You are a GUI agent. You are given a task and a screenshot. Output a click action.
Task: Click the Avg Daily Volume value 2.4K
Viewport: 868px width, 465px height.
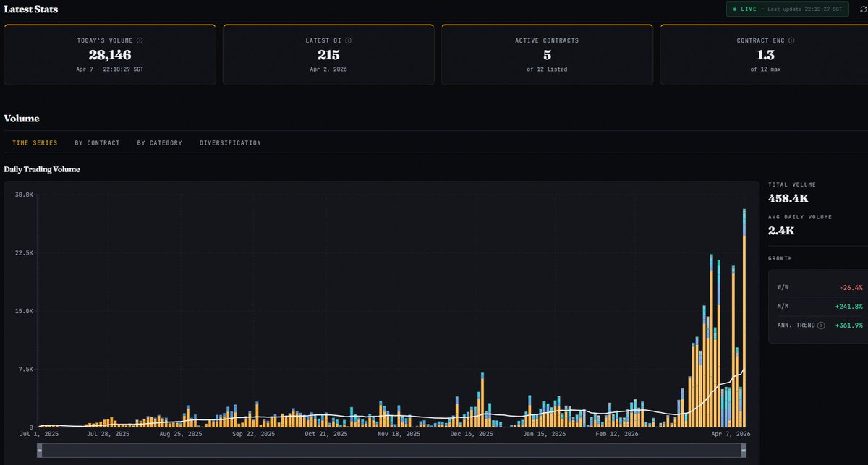781,230
